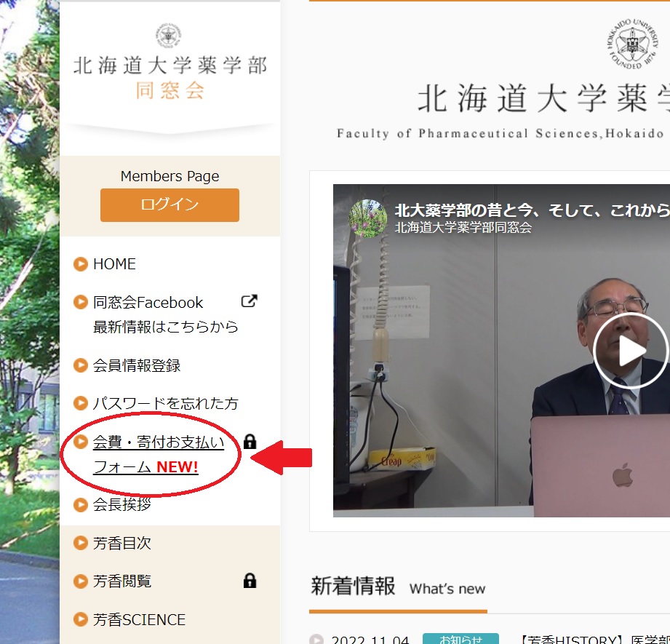
Task: Open 同窓会Facebook link in sidebar
Action: tap(148, 303)
